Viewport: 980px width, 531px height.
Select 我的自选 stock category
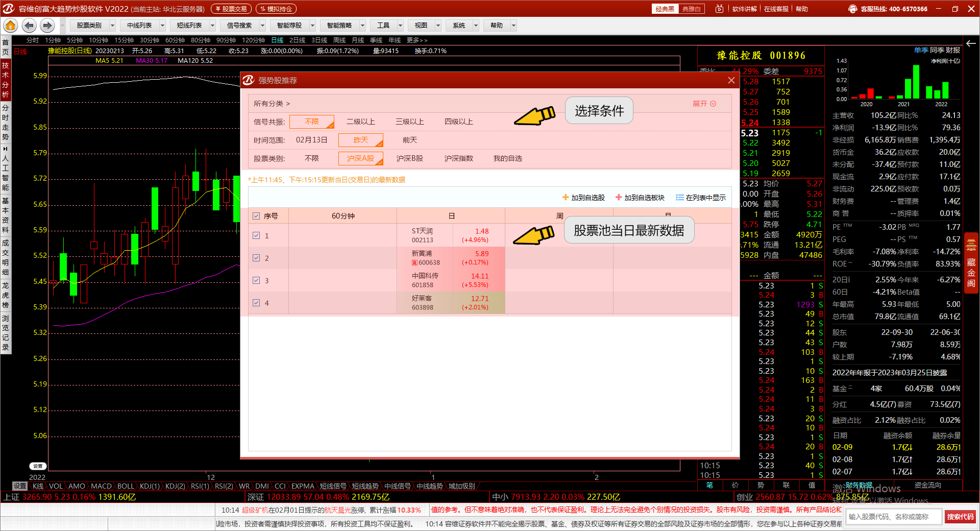coord(507,158)
